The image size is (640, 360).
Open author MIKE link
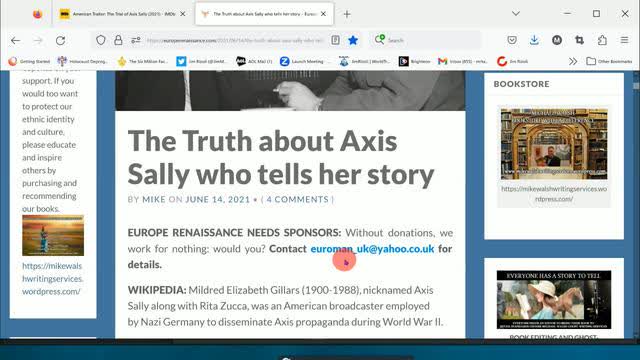154,199
